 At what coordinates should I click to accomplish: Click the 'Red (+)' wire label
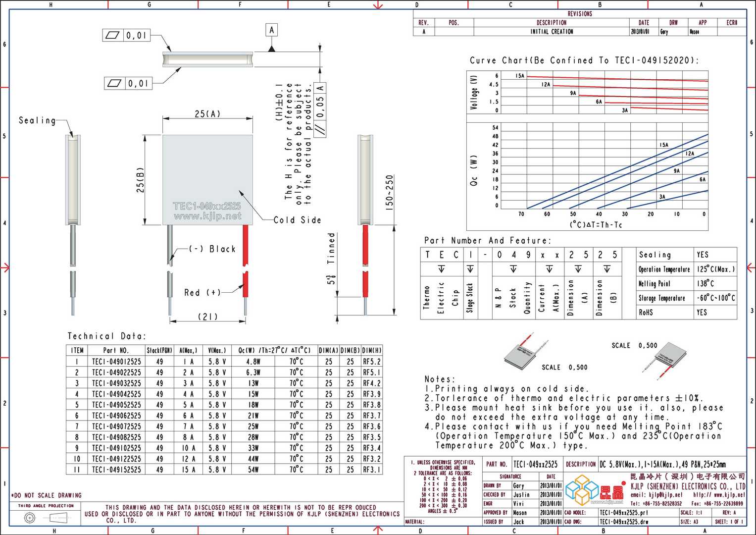pos(202,292)
